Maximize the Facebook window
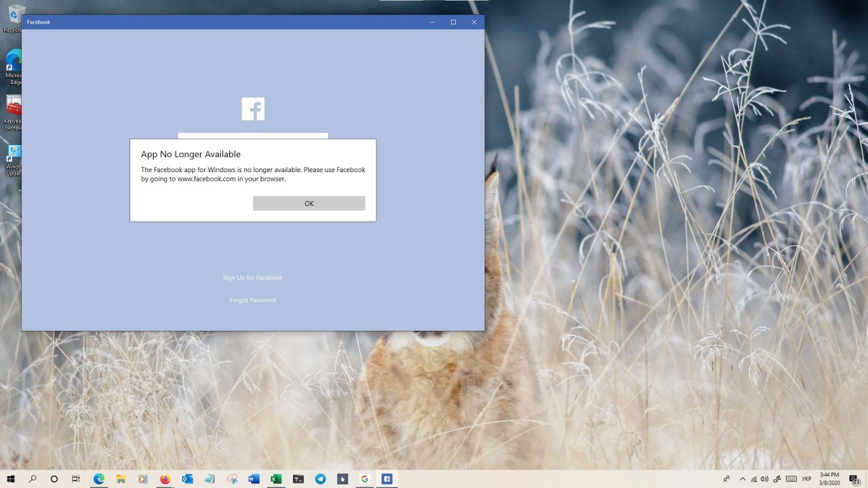This screenshot has height=488, width=868. [x=453, y=22]
